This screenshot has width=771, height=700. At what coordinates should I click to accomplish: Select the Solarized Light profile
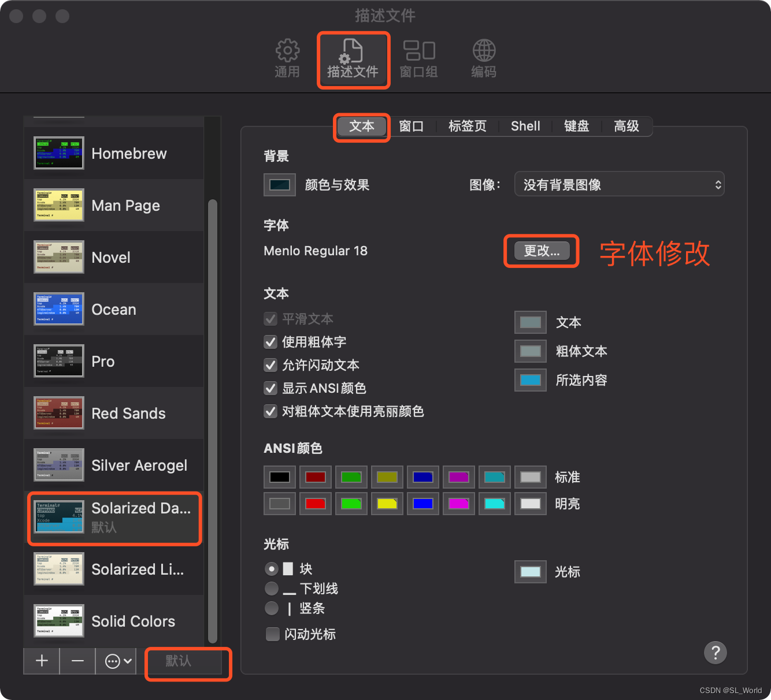(114, 569)
